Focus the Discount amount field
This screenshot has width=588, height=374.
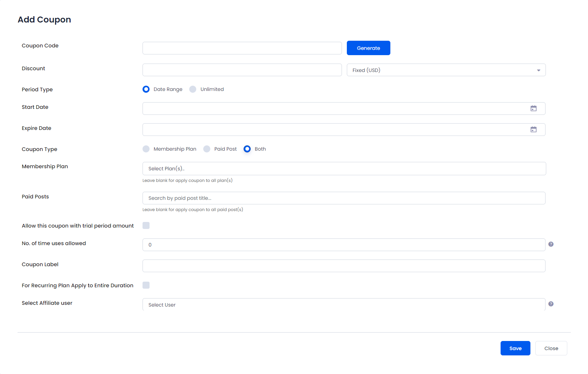[x=242, y=70]
